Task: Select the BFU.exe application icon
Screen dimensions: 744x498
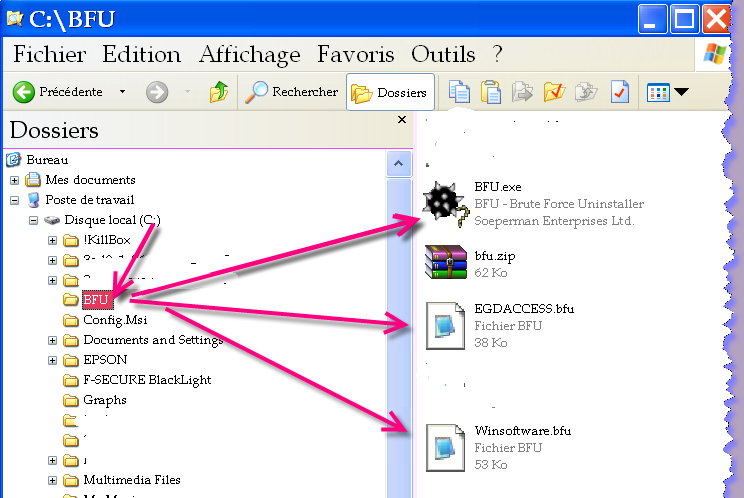Action: coord(443,204)
